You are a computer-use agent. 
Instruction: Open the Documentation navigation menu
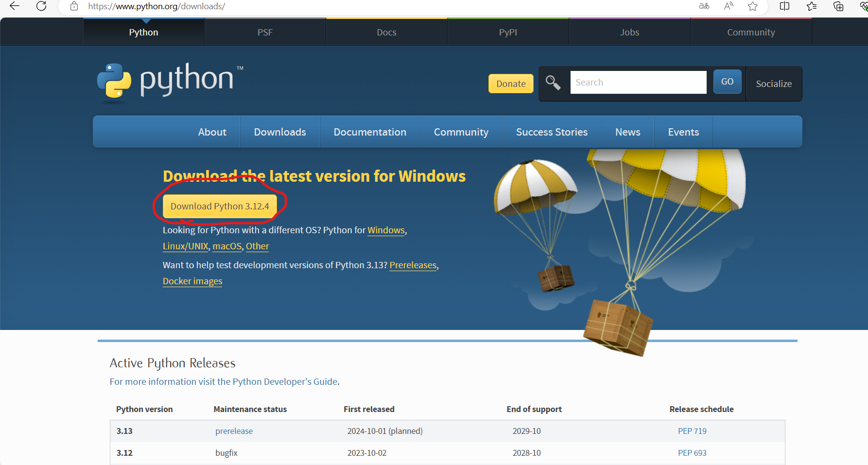coord(370,132)
